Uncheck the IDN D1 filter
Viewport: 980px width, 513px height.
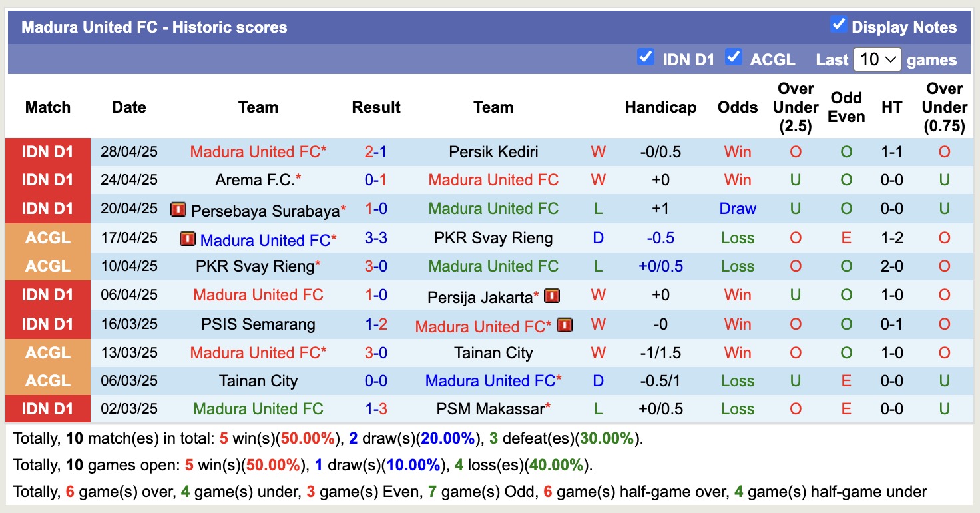(645, 57)
